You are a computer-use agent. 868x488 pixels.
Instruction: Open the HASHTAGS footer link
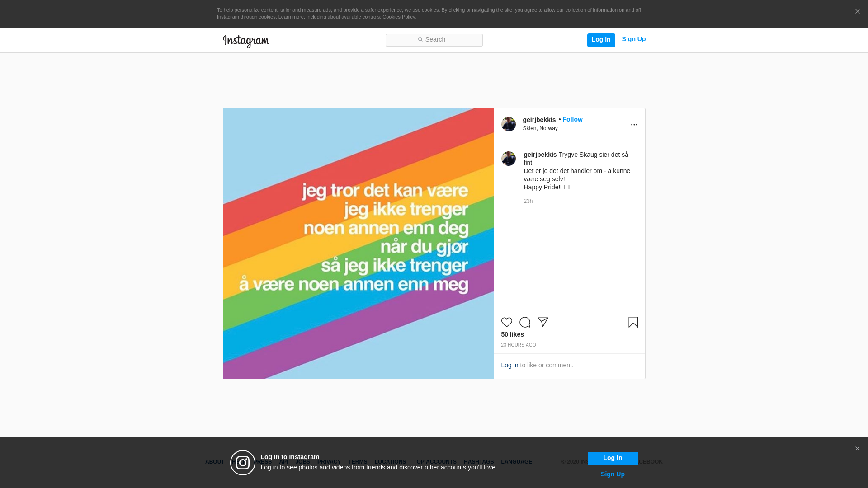coord(479,462)
